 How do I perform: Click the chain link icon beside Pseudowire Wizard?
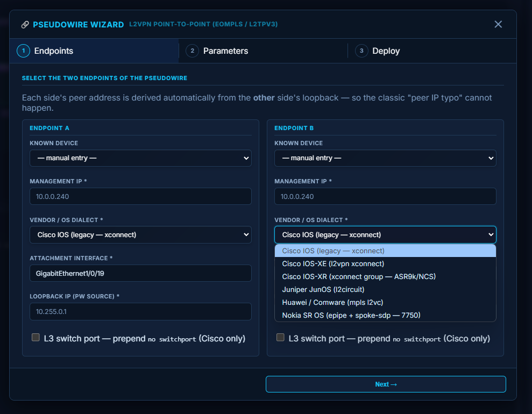(x=25, y=24)
